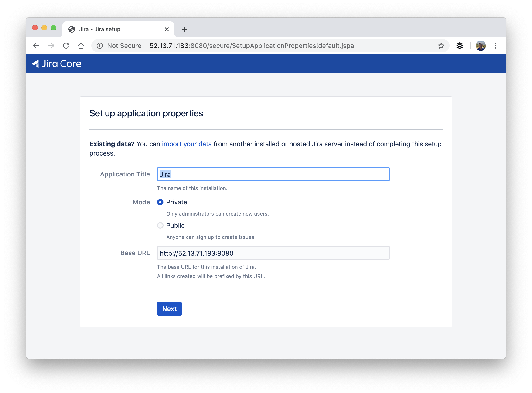
Task: Click the 'Anyone can sign up to create issues.' text
Action: point(211,237)
